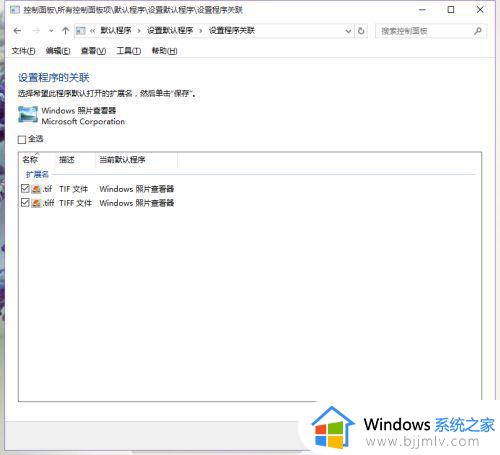The width and height of the screenshot is (500, 455).
Task: Close the 设置程序关联 window
Action: [480, 10]
